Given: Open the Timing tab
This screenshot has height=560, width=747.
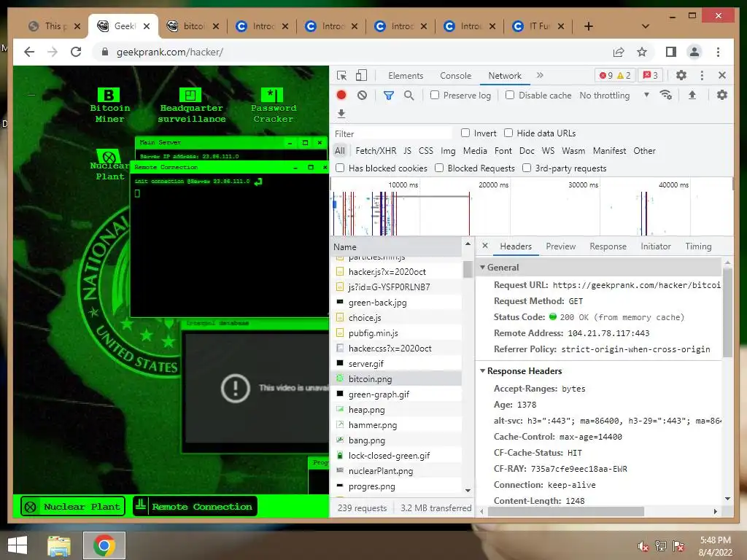Looking at the screenshot, I should coord(698,246).
